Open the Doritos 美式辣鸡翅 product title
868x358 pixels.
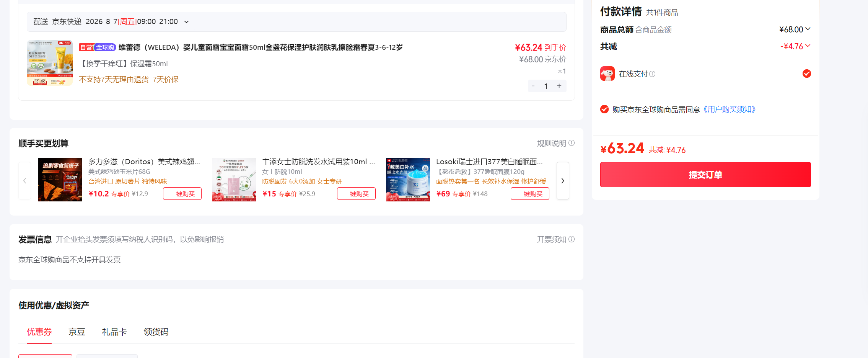click(x=144, y=162)
